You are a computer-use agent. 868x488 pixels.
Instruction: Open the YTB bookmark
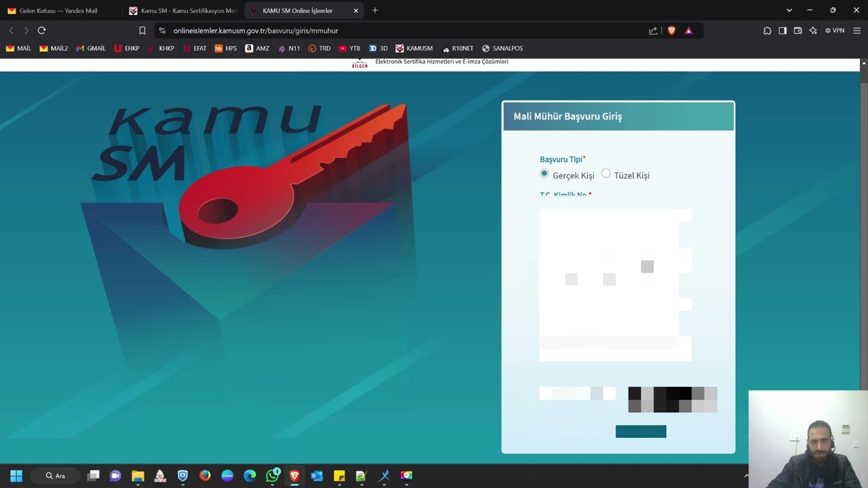(x=350, y=49)
